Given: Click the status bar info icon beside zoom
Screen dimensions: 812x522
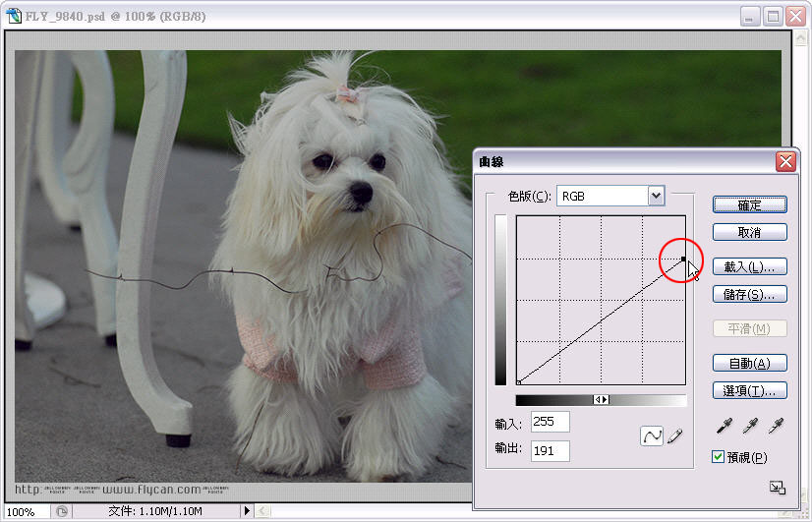Looking at the screenshot, I should (x=62, y=511).
